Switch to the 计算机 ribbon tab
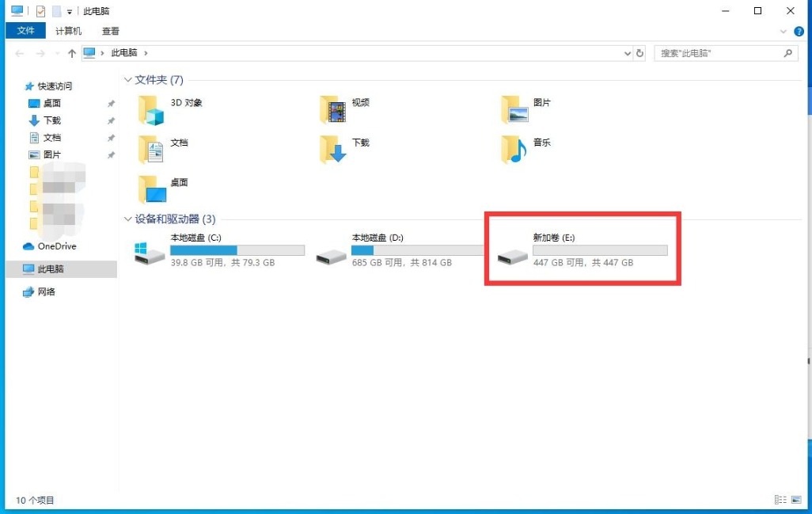This screenshot has width=812, height=514. coord(68,31)
